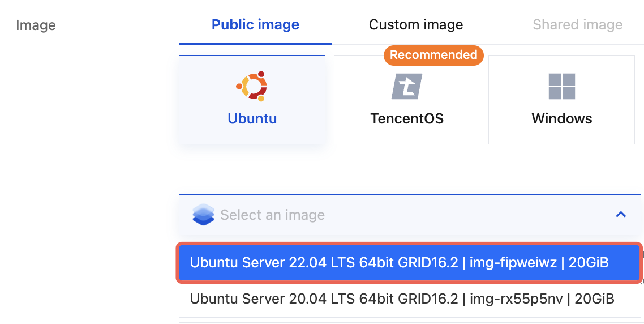Click the layered stack icon in image selector
644x324 pixels.
tap(203, 215)
